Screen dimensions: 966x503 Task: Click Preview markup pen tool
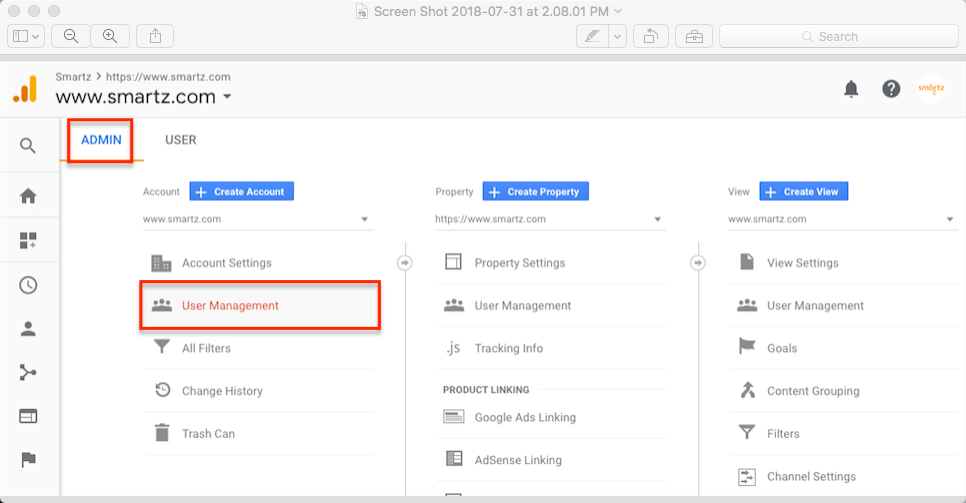tap(592, 36)
